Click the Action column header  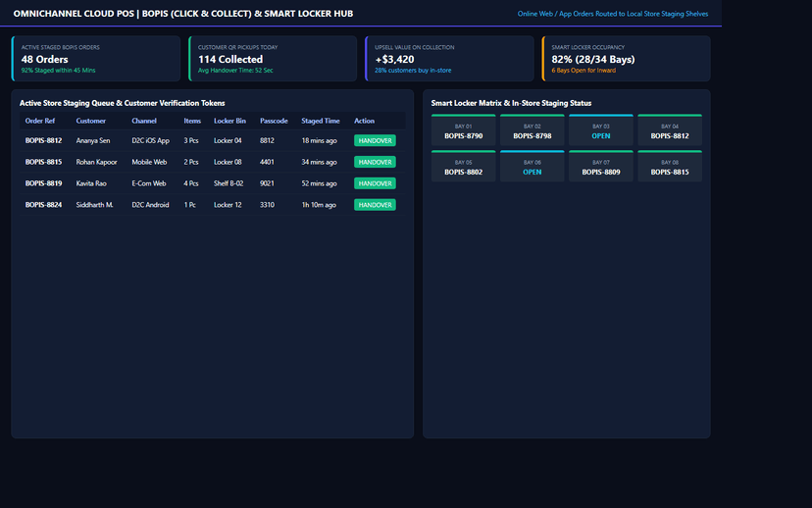pyautogui.click(x=364, y=121)
